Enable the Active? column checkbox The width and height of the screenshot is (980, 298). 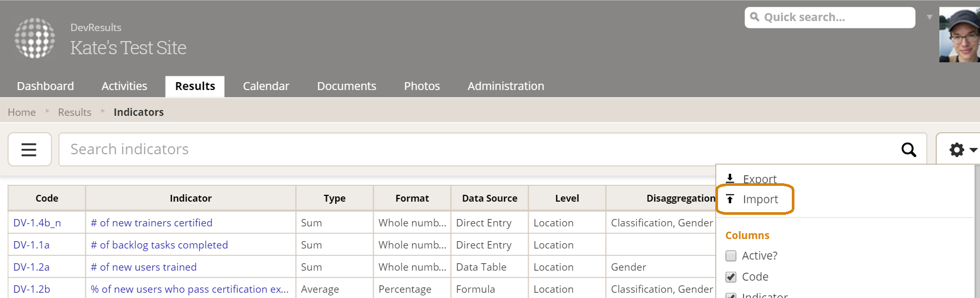pos(731,256)
